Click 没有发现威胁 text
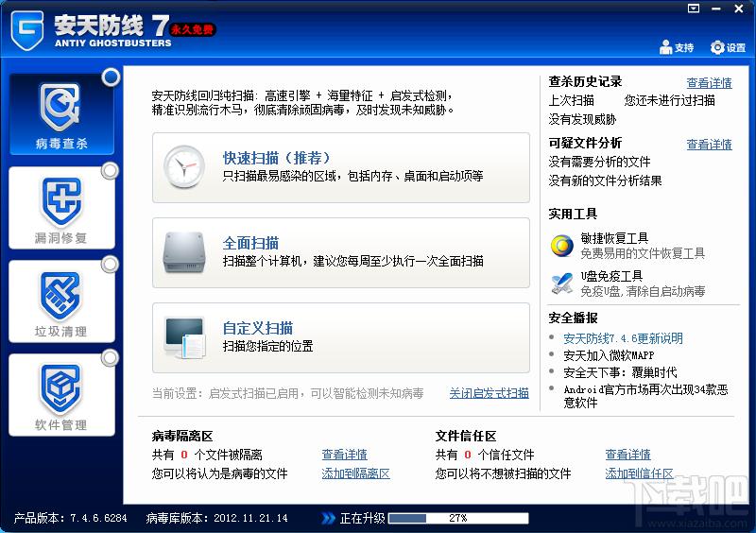 coord(582,119)
